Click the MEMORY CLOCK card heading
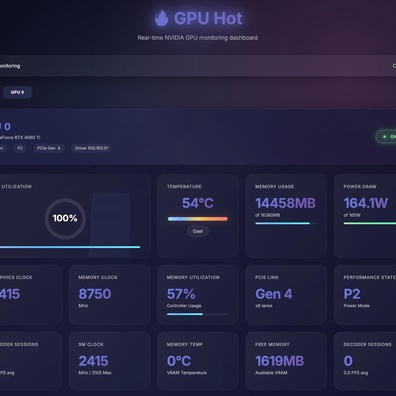The width and height of the screenshot is (396, 396). 98,277
